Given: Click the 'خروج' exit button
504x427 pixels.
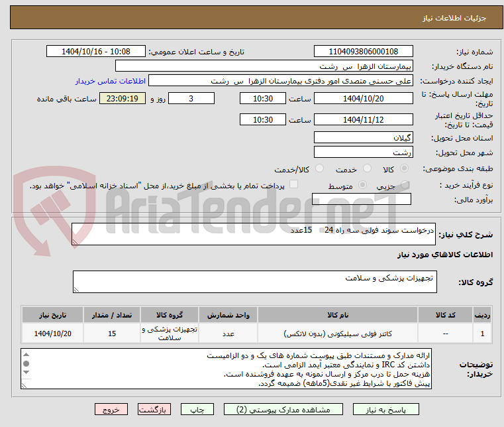Looking at the screenshot, I should pos(111,409).
